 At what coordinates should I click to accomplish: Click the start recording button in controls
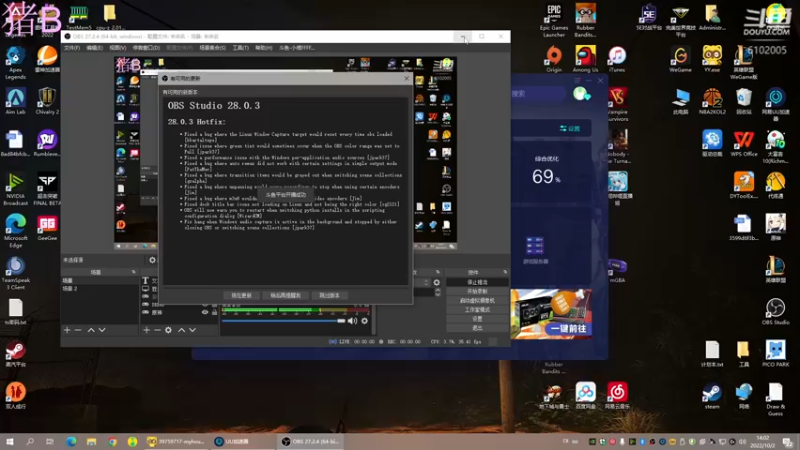(477, 291)
